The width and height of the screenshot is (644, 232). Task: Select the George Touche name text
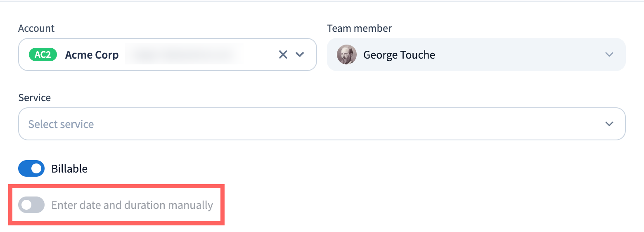click(399, 55)
